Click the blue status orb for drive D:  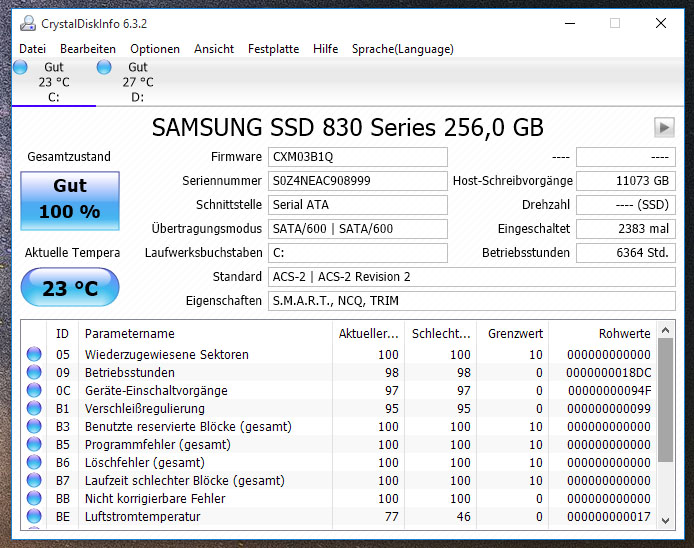[x=104, y=67]
